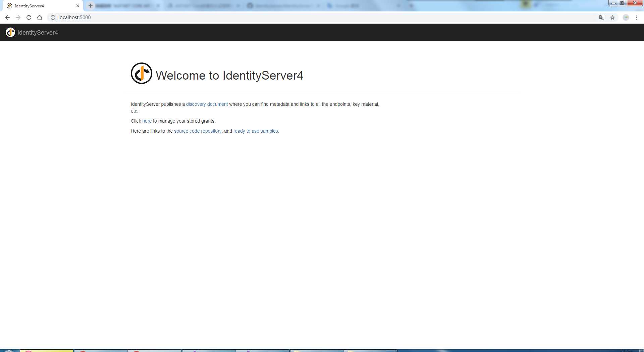644x352 pixels.
Task: Click the site info icon in address bar
Action: click(x=53, y=17)
